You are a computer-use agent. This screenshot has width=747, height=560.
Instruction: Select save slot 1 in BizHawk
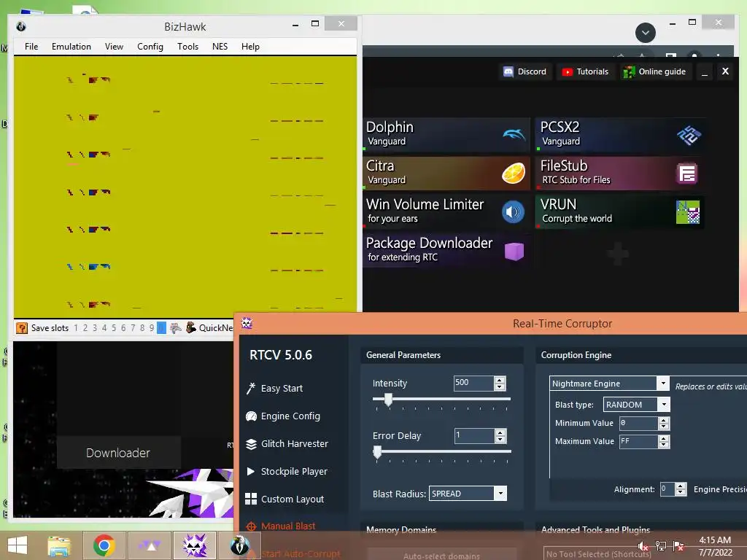[x=76, y=328]
